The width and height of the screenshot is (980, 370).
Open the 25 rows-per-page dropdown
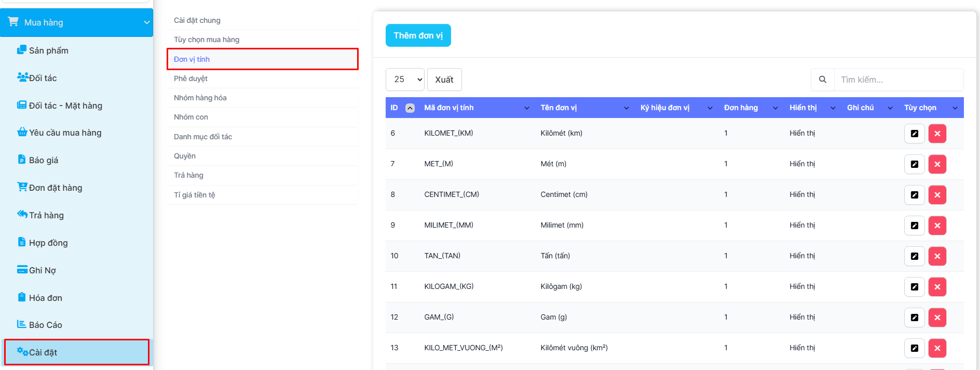405,80
